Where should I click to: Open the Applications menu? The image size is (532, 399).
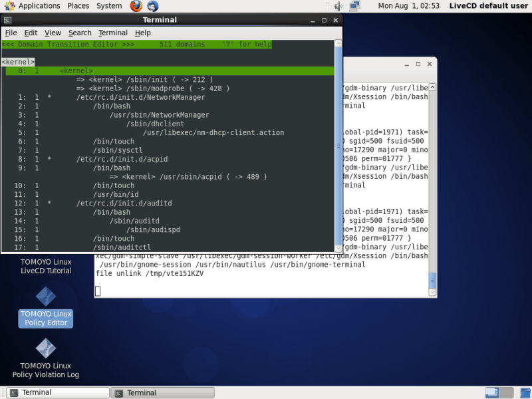click(x=39, y=6)
